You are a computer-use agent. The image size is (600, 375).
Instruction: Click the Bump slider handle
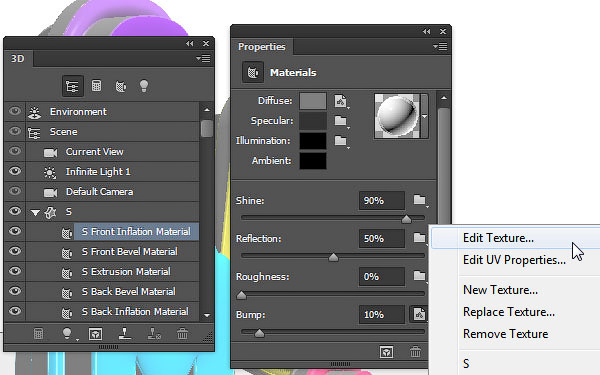coord(259,333)
